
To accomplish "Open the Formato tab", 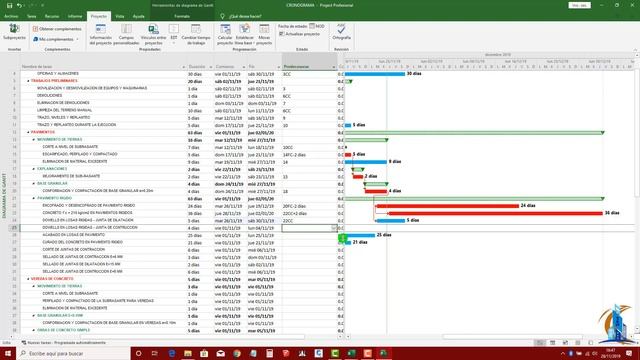I will [x=182, y=16].
